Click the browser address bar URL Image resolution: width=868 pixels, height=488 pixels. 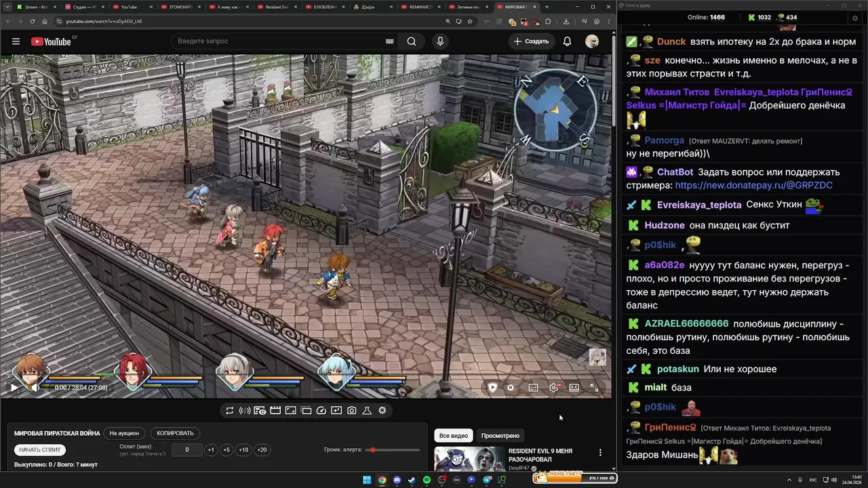(x=104, y=22)
